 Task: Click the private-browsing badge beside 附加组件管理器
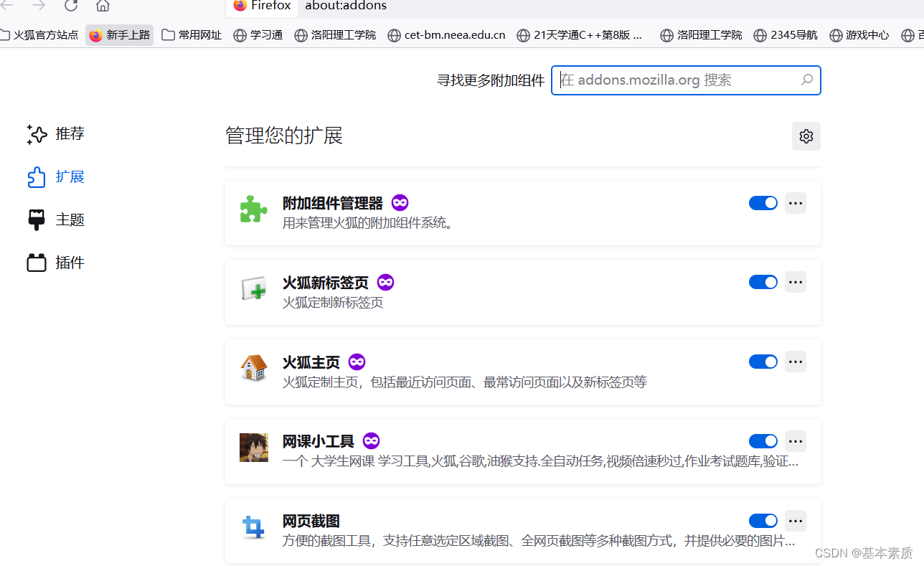[400, 203]
